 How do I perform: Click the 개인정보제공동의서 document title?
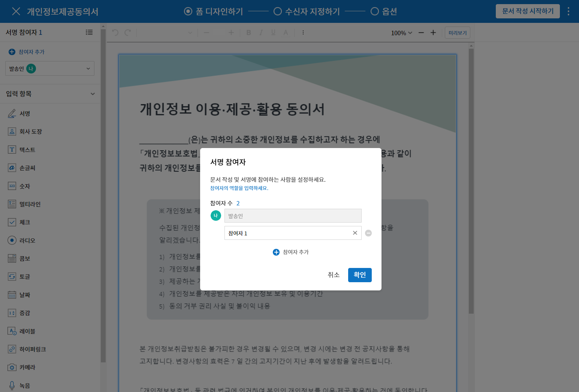coord(63,12)
